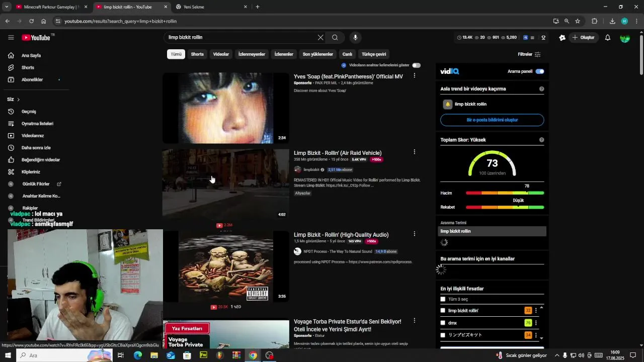Open Beğendiğim videolar in sidebar
The width and height of the screenshot is (644, 362).
(x=40, y=160)
